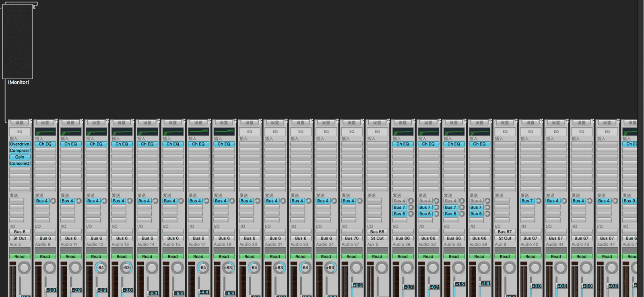644x297 pixels.
Task: Open the ConsoleQ insert on Aux 3
Action: tap(20, 164)
